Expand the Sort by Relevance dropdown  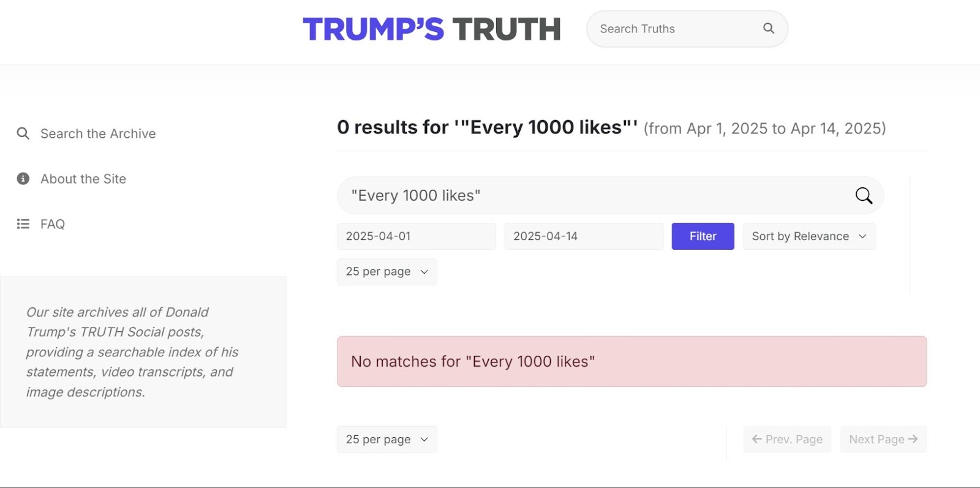pos(809,236)
